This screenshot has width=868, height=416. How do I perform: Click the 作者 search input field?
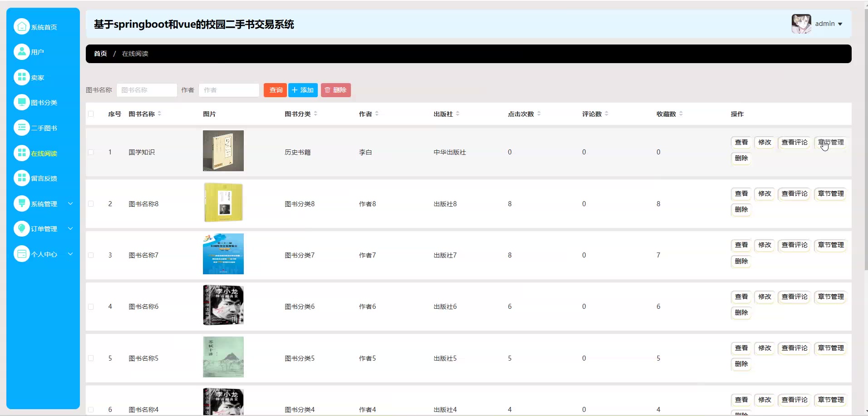pos(229,90)
